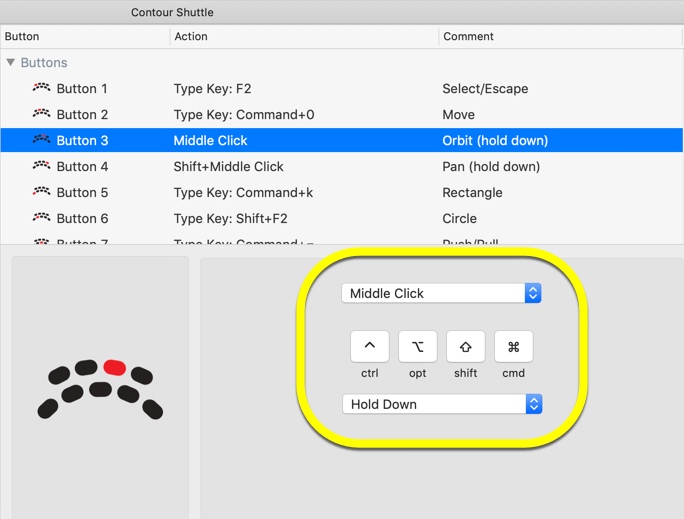This screenshot has height=519, width=684.
Task: Collapse the Buttons group disclosure triangle
Action: (11, 62)
